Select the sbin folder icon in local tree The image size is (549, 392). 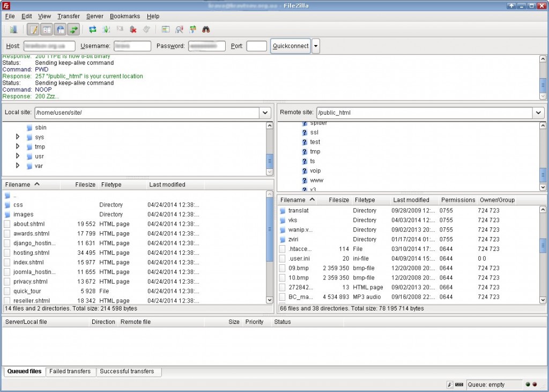[x=29, y=128]
